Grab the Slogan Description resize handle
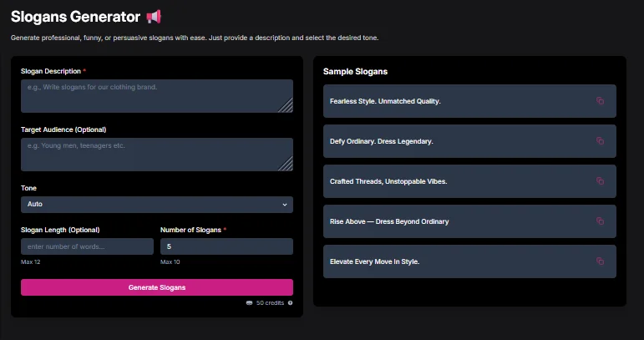The width and height of the screenshot is (644, 340). (x=286, y=105)
